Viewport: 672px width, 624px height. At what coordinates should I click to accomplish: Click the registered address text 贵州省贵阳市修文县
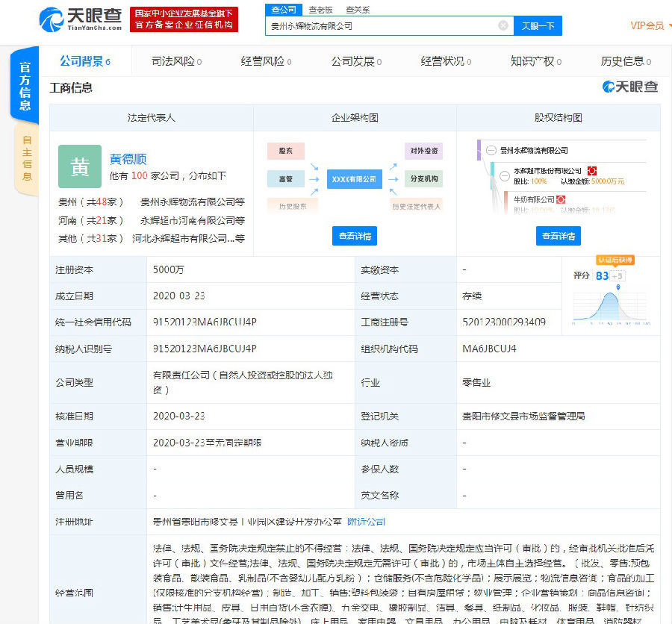(x=247, y=522)
